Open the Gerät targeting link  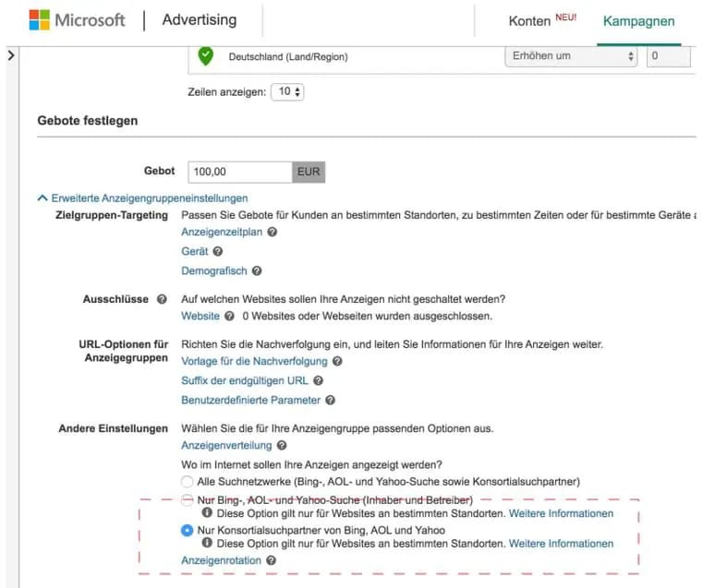point(195,251)
